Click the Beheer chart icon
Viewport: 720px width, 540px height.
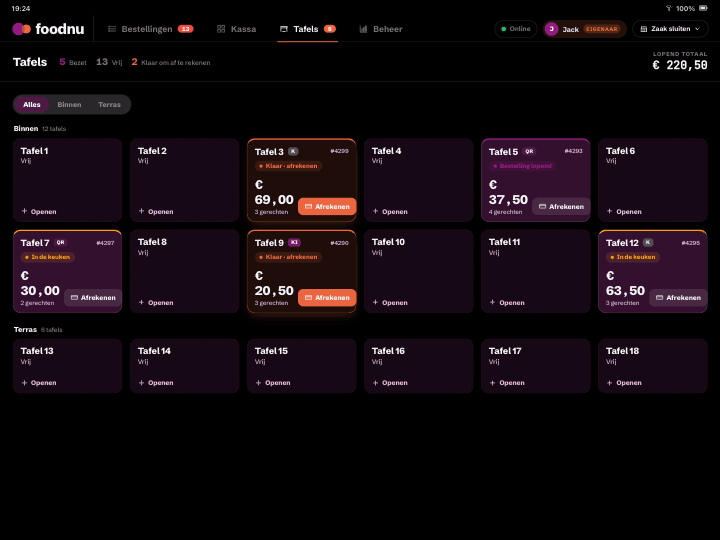click(x=363, y=29)
